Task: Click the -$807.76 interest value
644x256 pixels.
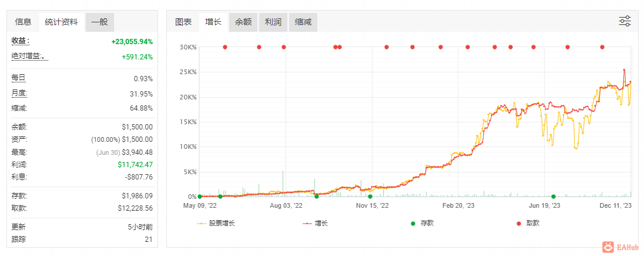Action: click(139, 177)
